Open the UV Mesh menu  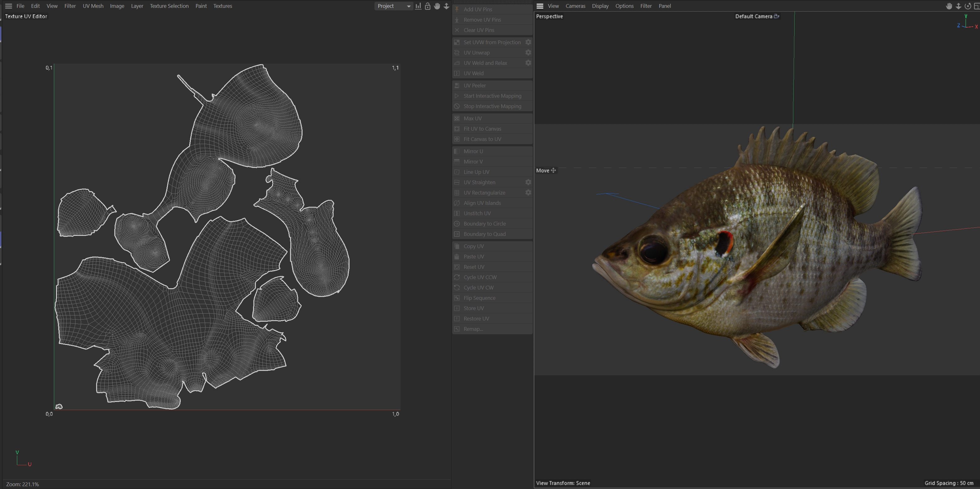93,6
